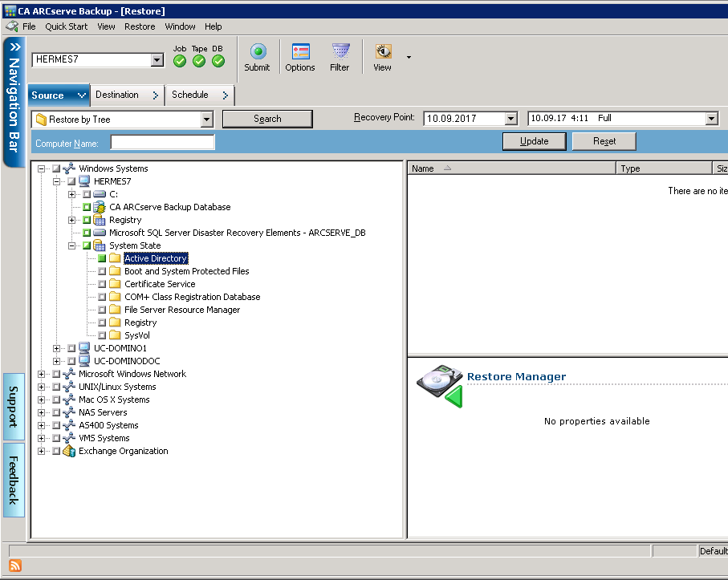This screenshot has height=580, width=728.
Task: Click the View toolbar dropdown arrow
Action: pos(409,57)
